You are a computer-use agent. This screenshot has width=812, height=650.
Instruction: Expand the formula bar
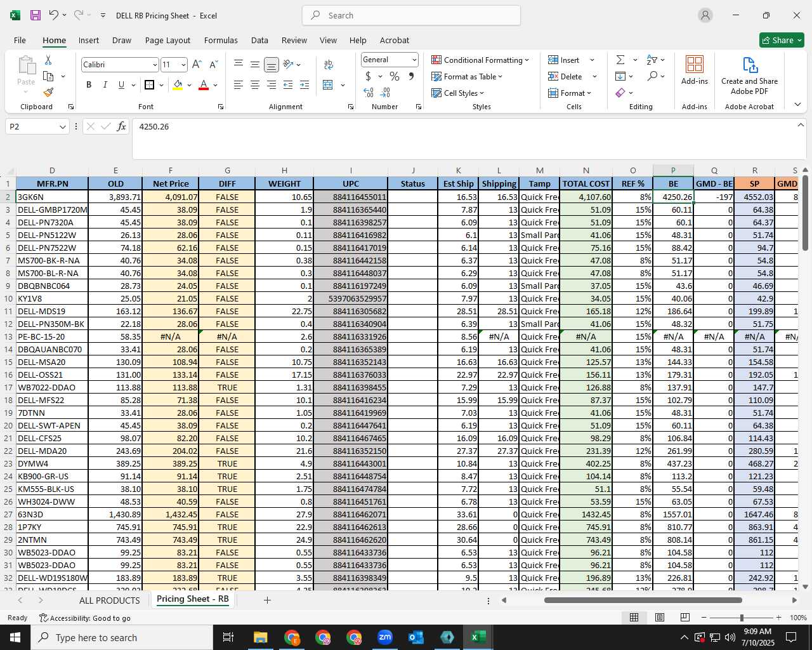click(801, 125)
